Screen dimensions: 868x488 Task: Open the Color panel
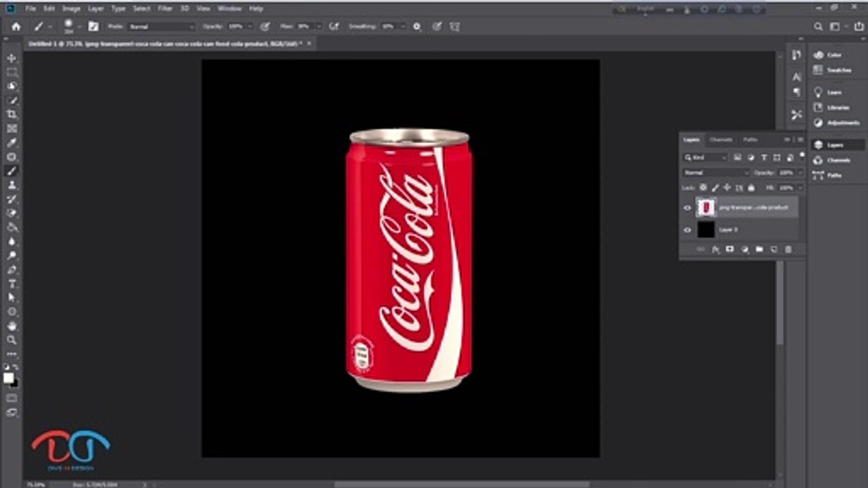[828, 55]
